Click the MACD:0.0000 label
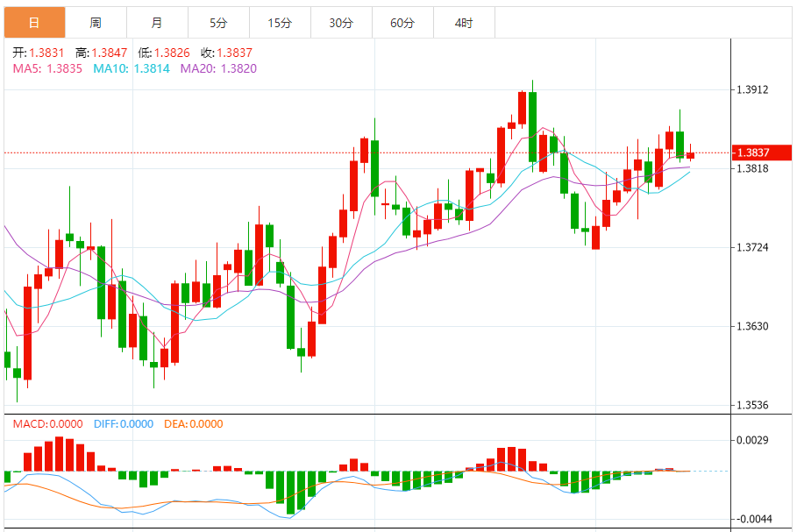797x532 pixels. click(x=47, y=424)
